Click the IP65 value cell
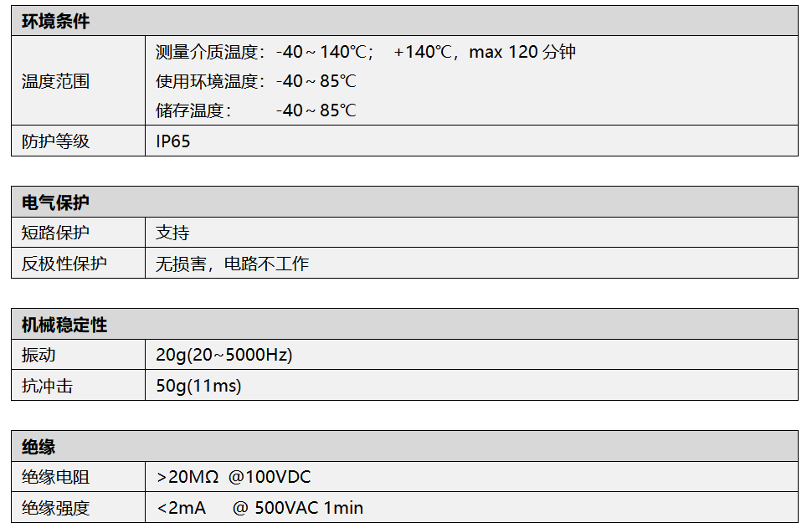Image resolution: width=812 pixels, height=528 pixels. pos(173,141)
